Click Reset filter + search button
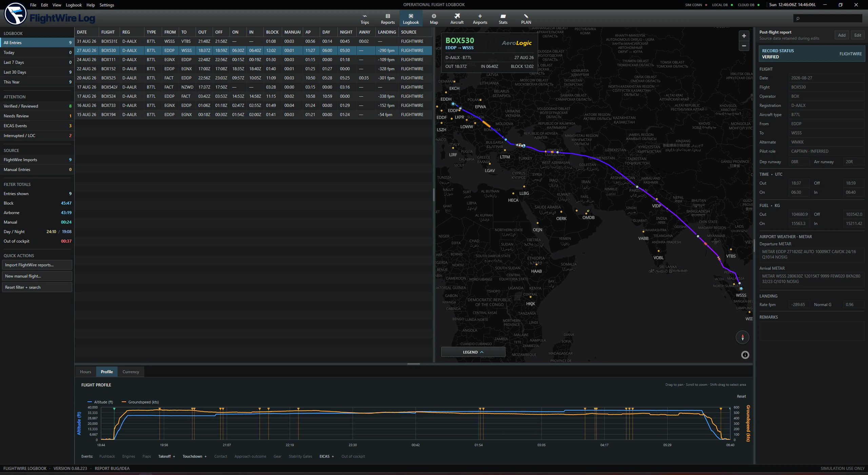This screenshot has width=868, height=475. click(x=37, y=287)
